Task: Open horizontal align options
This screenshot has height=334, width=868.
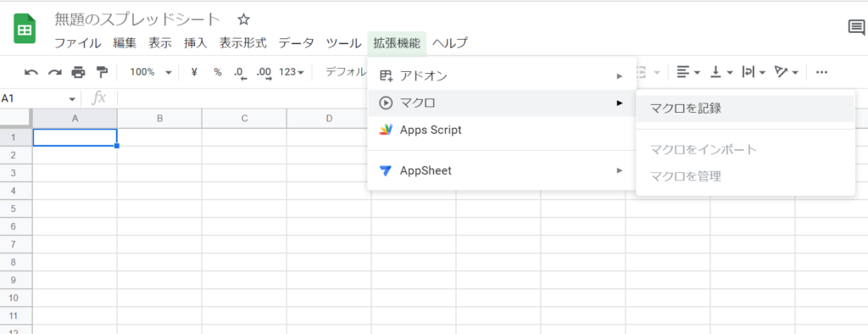Action: (688, 72)
